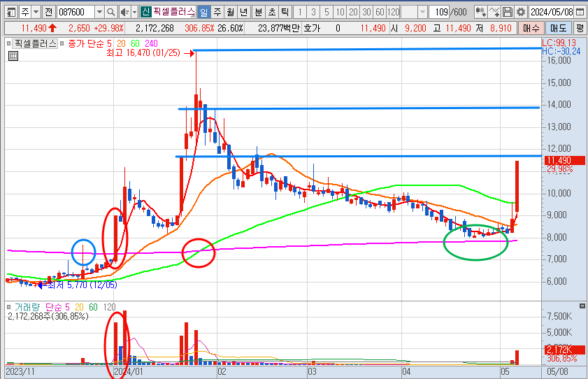Screen dimensions: 588x379
Task: Click the 최고 16,470 (01/25) label
Action: [143, 53]
